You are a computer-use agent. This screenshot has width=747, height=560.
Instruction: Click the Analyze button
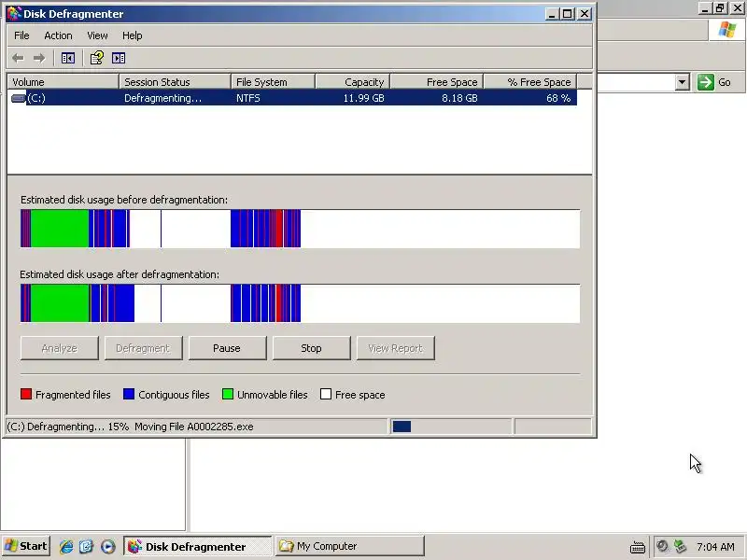click(x=60, y=348)
